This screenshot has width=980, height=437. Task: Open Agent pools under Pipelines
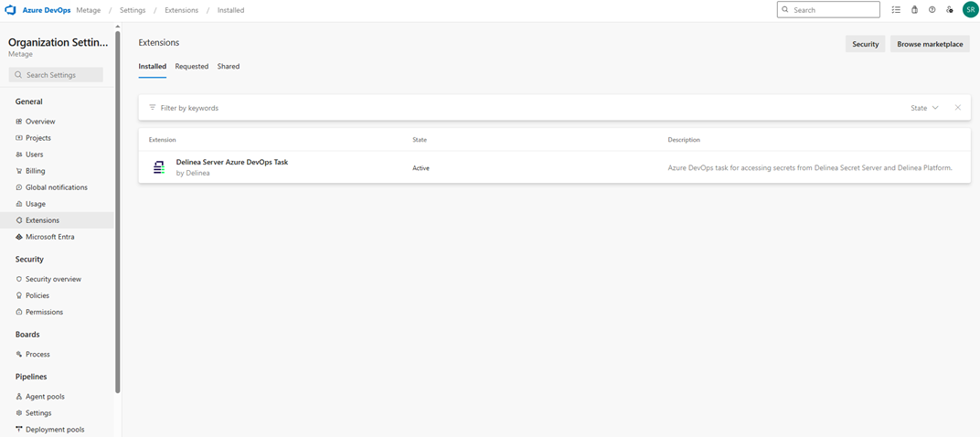point(45,397)
